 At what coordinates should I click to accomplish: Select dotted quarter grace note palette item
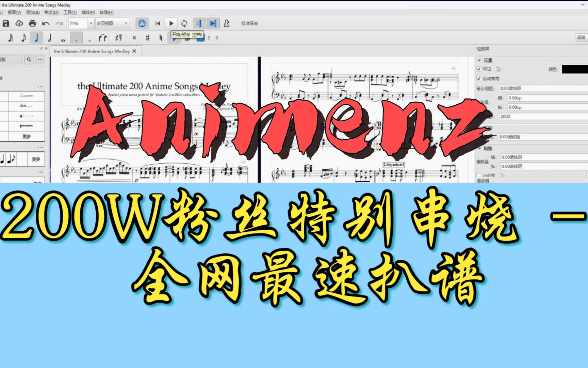[x=12, y=159]
